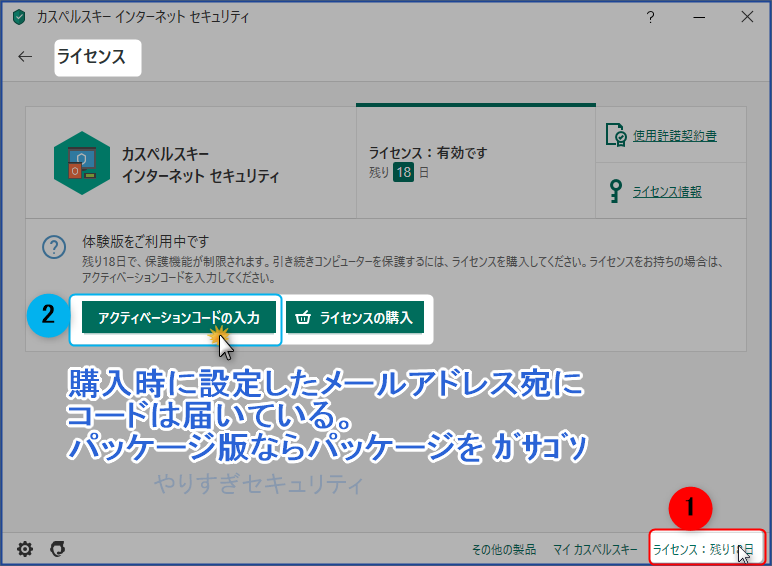Image resolution: width=772 pixels, height=566 pixels.
Task: Minimize the Kaspersky window
Action: click(699, 18)
